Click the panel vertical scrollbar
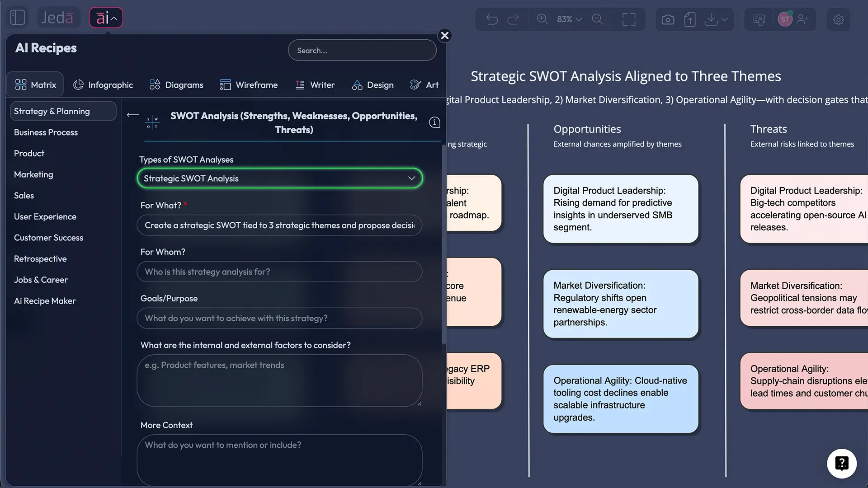 click(x=443, y=244)
